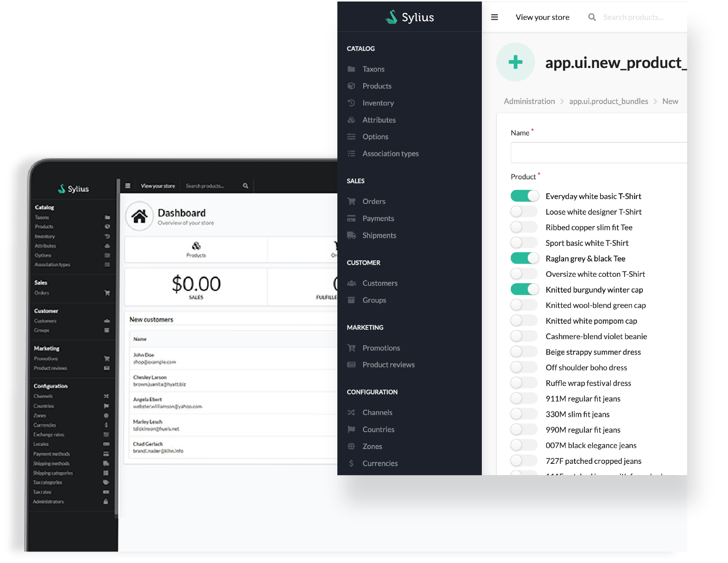Click the Orders cart icon
This screenshot has height=563, width=728.
coord(351,201)
